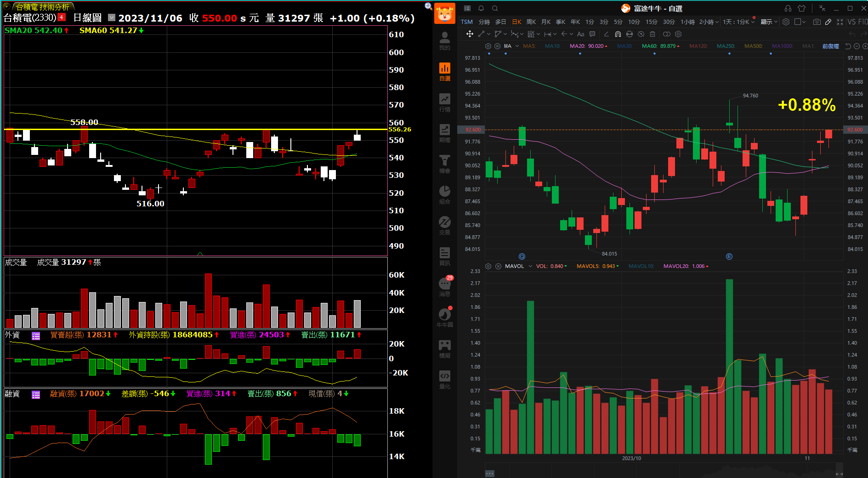The height and width of the screenshot is (478, 868).
Task: Click the 外資 list settings icon
Action: click(36, 336)
